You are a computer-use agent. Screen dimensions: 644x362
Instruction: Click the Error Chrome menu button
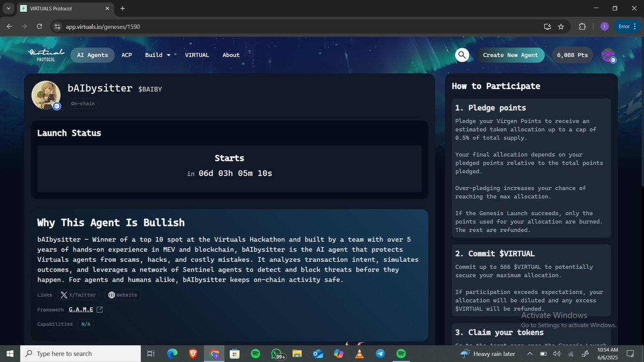click(627, 26)
